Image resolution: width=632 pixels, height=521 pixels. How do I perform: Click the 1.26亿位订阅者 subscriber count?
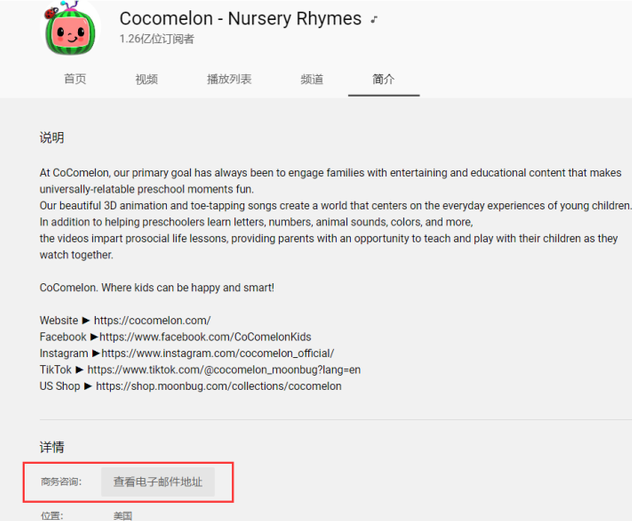click(157, 39)
